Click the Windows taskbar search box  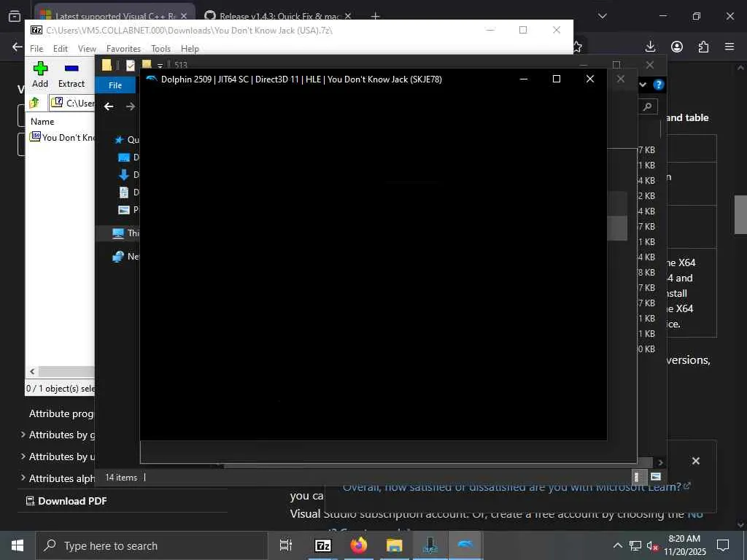pos(152,545)
